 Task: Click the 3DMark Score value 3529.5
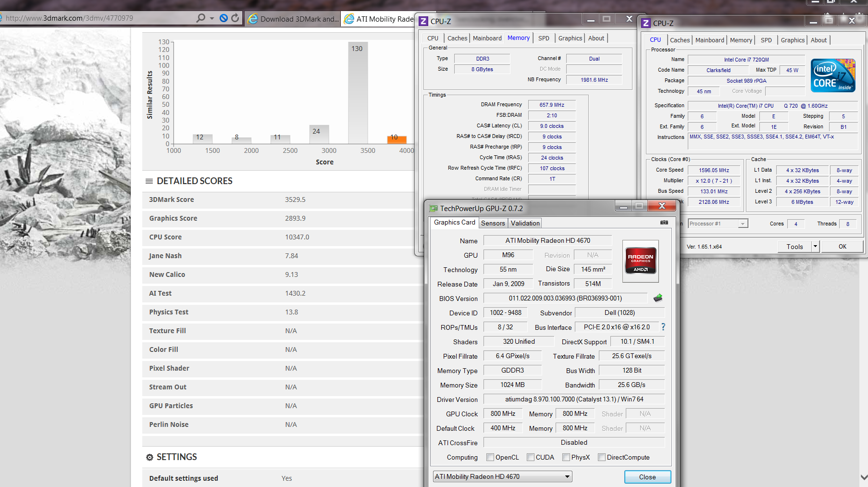point(295,200)
